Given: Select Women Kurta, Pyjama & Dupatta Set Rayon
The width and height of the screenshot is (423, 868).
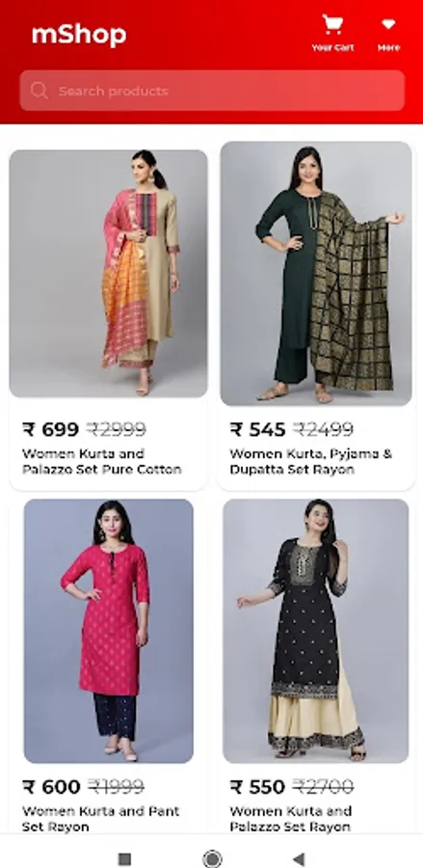Looking at the screenshot, I should (311, 462).
